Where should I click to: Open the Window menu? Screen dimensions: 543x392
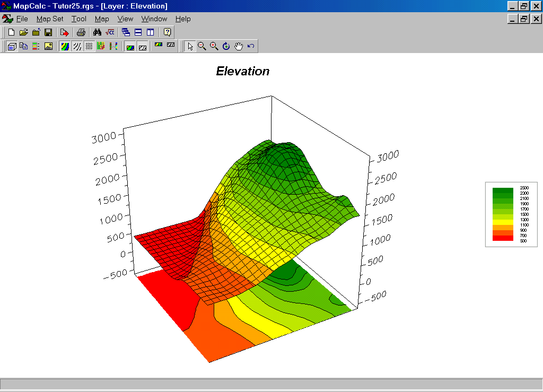coord(154,19)
